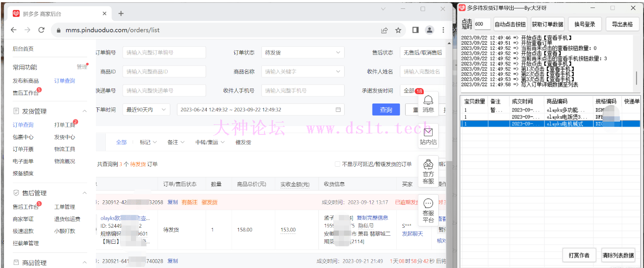Viewport: 644px width, 268px height.
Task: Click the 售后管理 shield icon
Action: pos(16,193)
